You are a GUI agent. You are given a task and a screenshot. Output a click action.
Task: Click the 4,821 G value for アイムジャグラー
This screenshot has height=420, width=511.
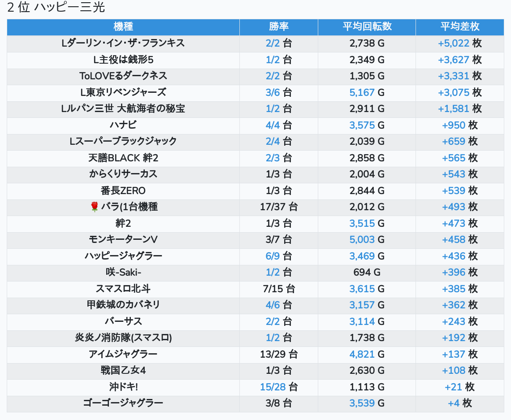pos(362,354)
